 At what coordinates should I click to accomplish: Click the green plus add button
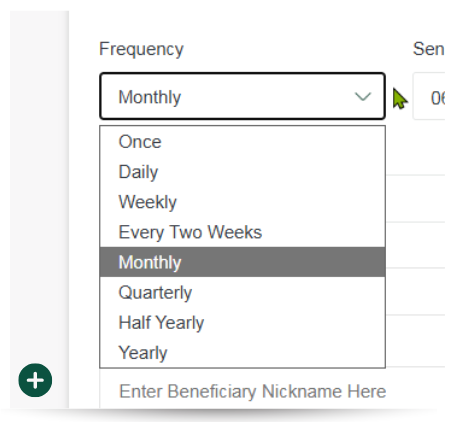click(x=35, y=380)
